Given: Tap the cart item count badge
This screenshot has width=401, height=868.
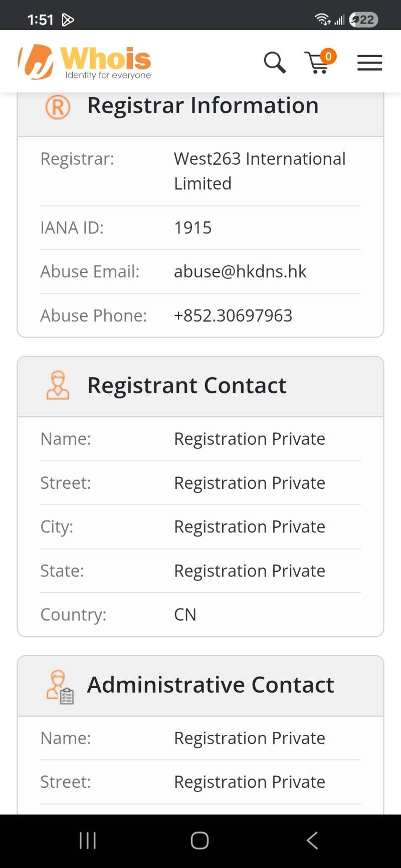Looking at the screenshot, I should (x=328, y=56).
